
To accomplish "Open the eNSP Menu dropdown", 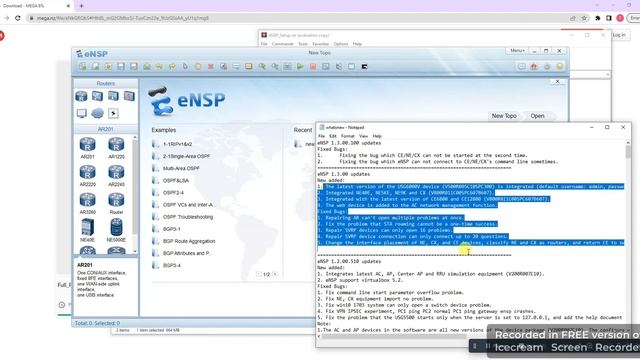I will click(517, 51).
